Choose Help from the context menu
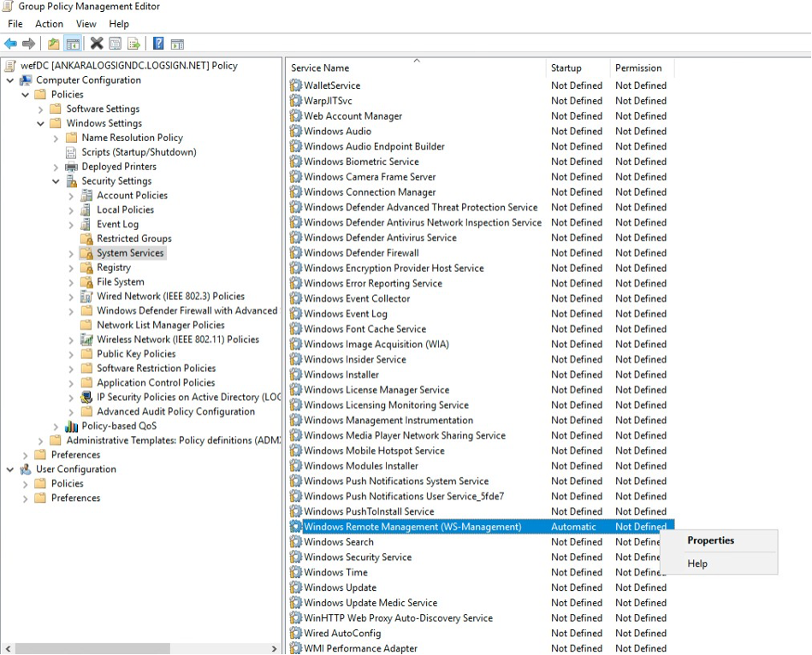The width and height of the screenshot is (812, 655). 719,564
